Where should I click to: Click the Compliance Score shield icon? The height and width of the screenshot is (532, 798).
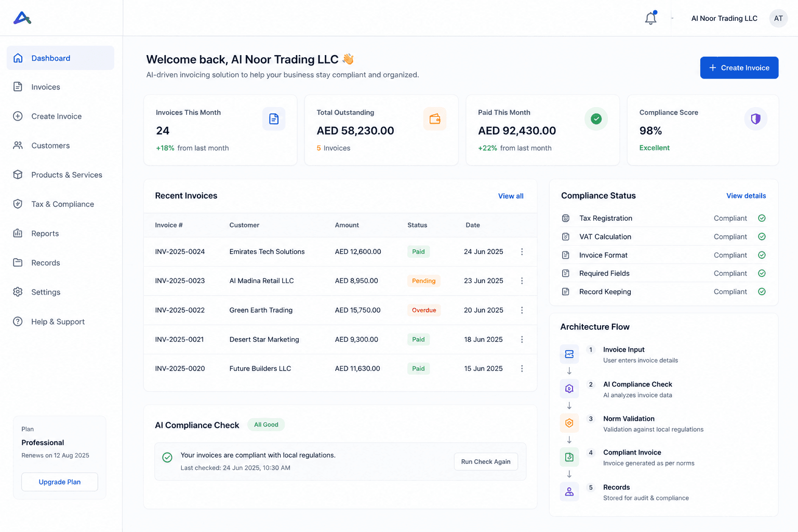click(756, 119)
